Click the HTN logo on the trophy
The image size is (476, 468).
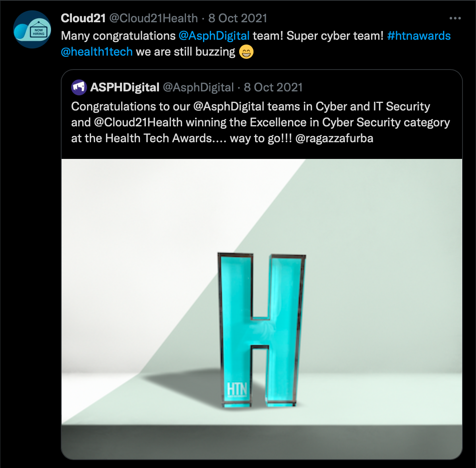[237, 390]
